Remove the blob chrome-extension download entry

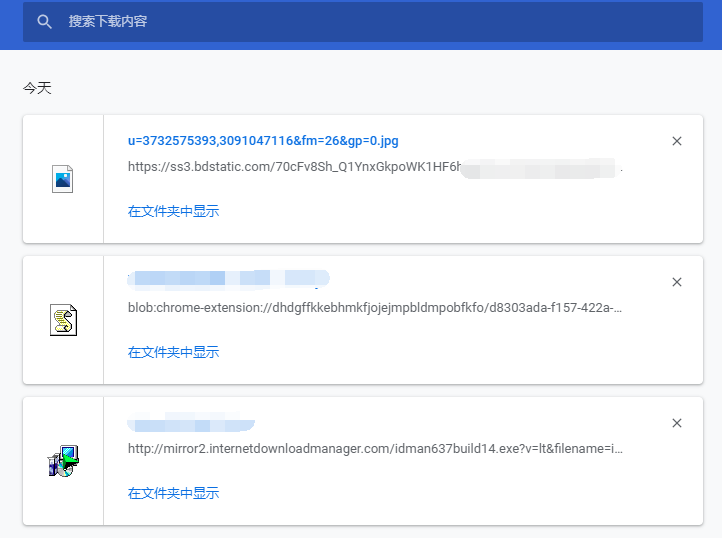676,282
